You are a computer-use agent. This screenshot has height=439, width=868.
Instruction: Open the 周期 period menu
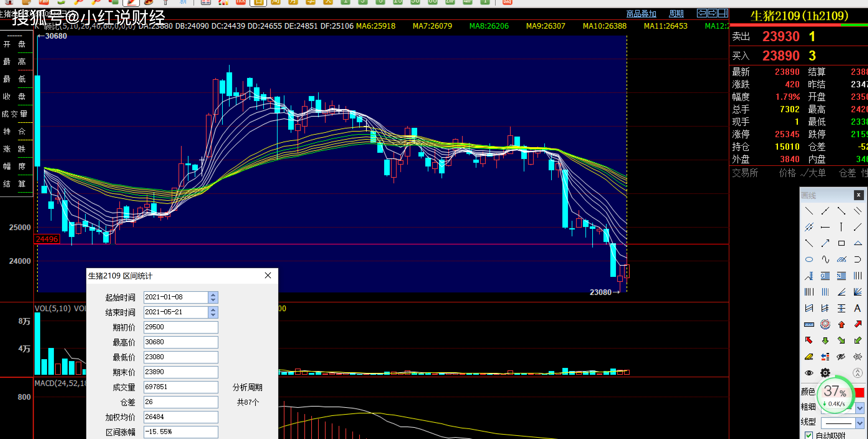click(x=676, y=14)
